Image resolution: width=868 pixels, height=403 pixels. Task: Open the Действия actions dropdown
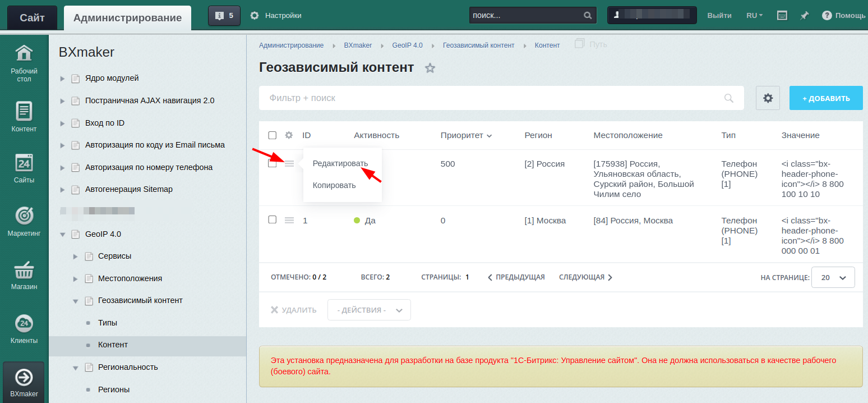pyautogui.click(x=369, y=310)
